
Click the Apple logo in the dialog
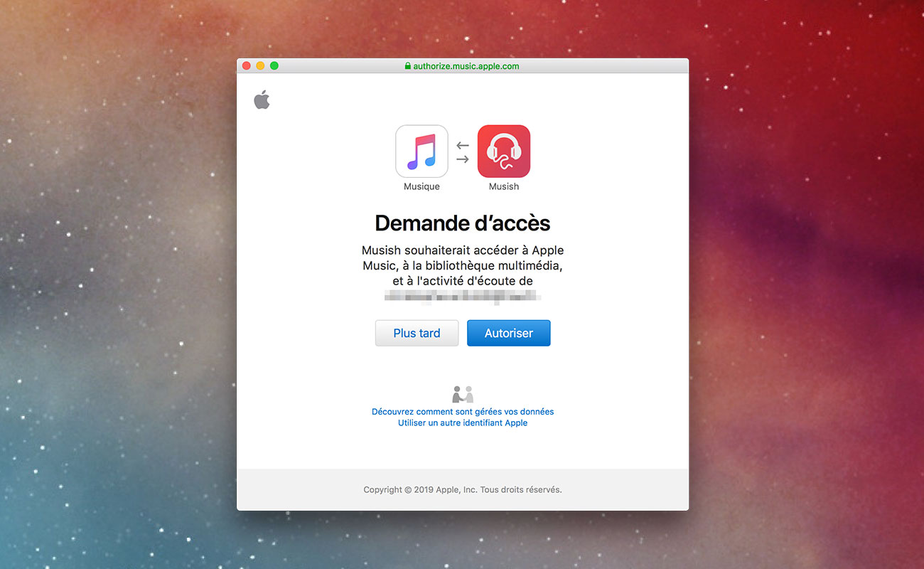coord(262,100)
